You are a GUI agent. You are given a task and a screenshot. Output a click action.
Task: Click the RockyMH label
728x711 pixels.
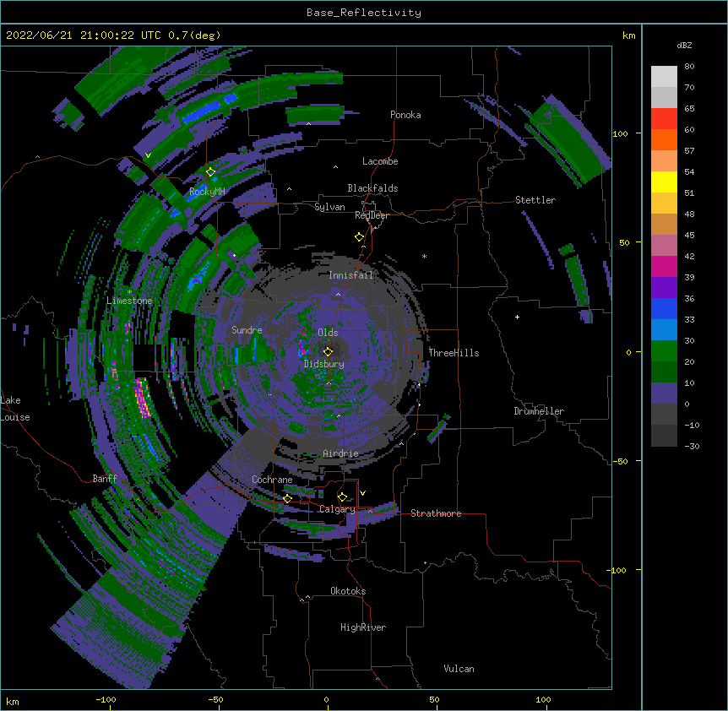click(207, 192)
